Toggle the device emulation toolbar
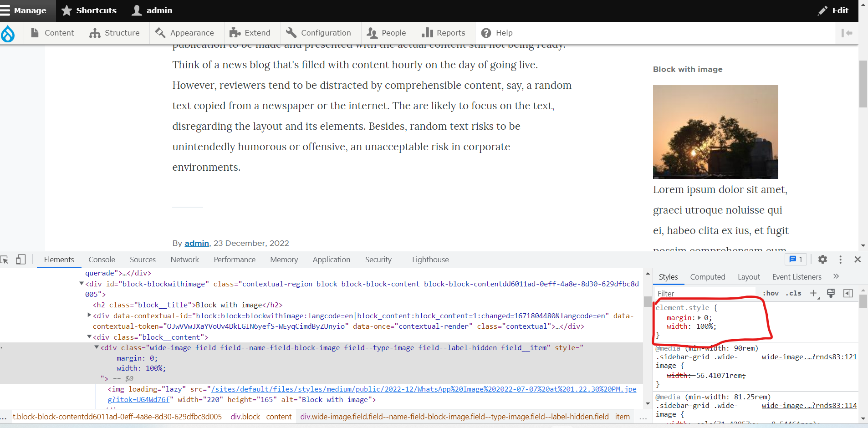Viewport: 868px width, 428px height. coord(20,260)
